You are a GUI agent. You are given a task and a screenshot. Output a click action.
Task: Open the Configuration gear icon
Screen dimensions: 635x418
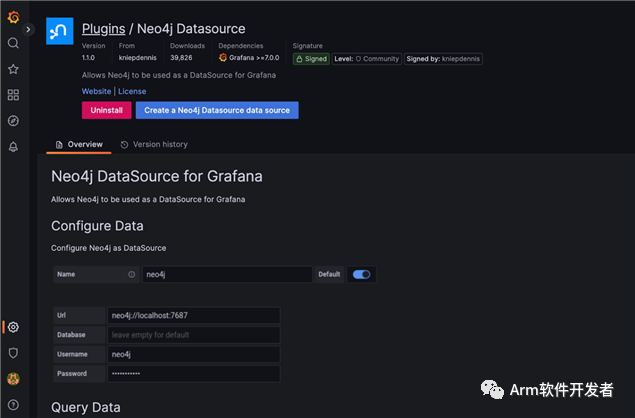[13, 327]
